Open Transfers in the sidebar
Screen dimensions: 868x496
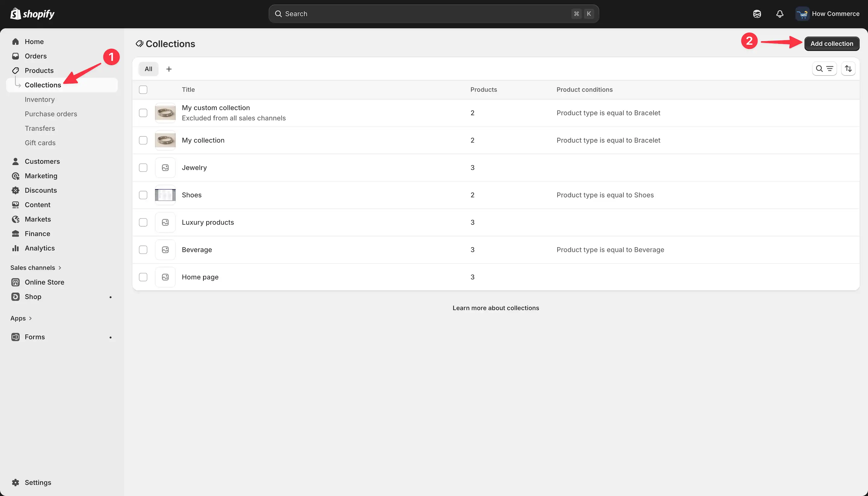click(x=39, y=128)
